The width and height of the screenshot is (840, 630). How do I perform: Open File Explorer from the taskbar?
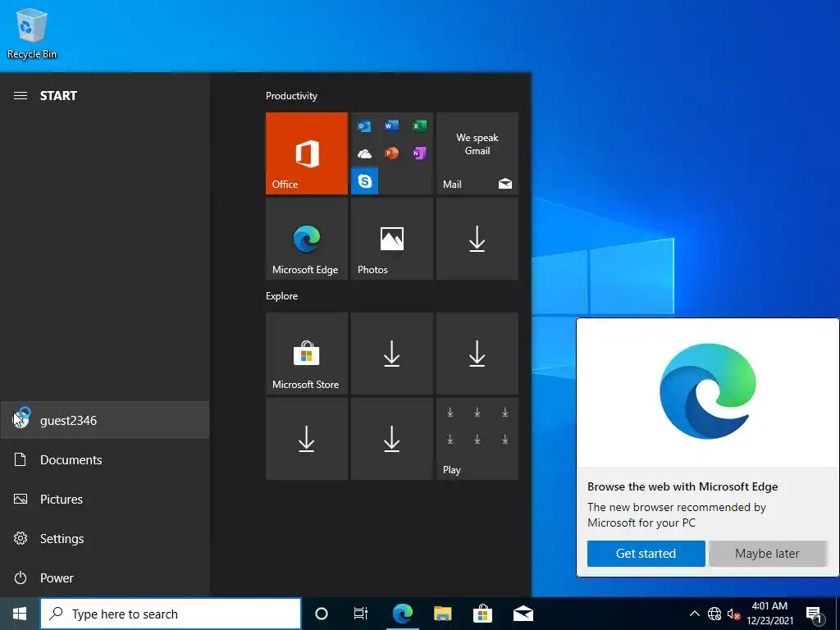442,614
